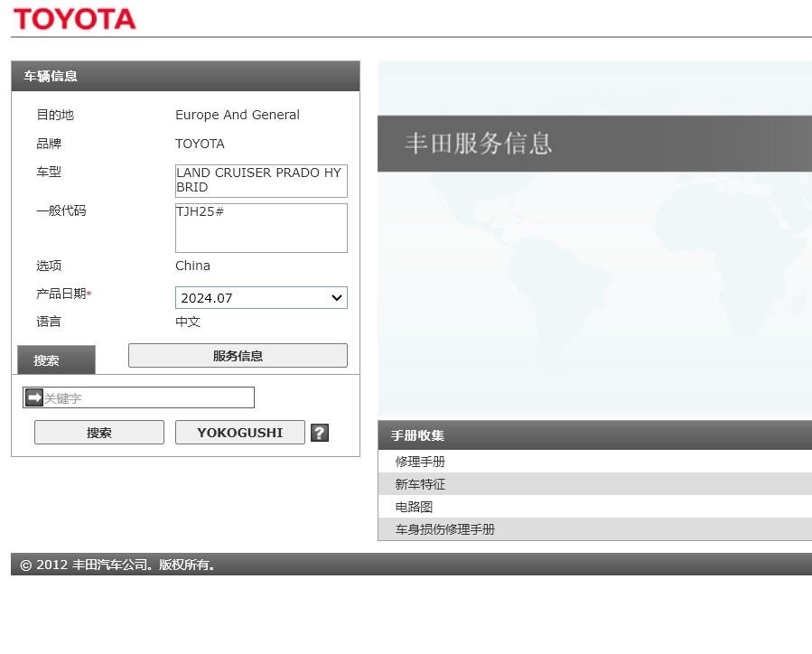Open 修理手册 in the manual list
This screenshot has height=654, width=812.
(x=420, y=462)
